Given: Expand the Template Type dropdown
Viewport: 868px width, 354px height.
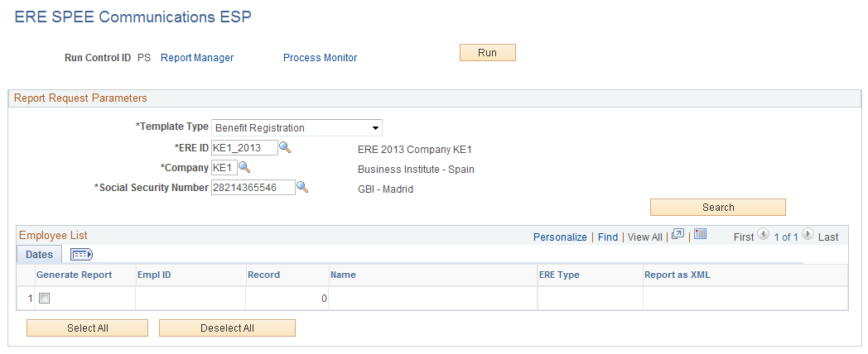Looking at the screenshot, I should click(x=297, y=127).
